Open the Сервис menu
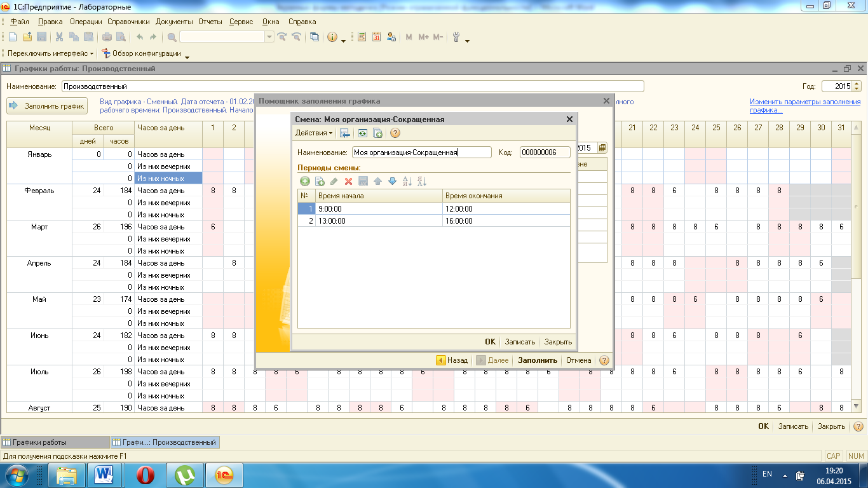The width and height of the screenshot is (868, 488). 241,21
